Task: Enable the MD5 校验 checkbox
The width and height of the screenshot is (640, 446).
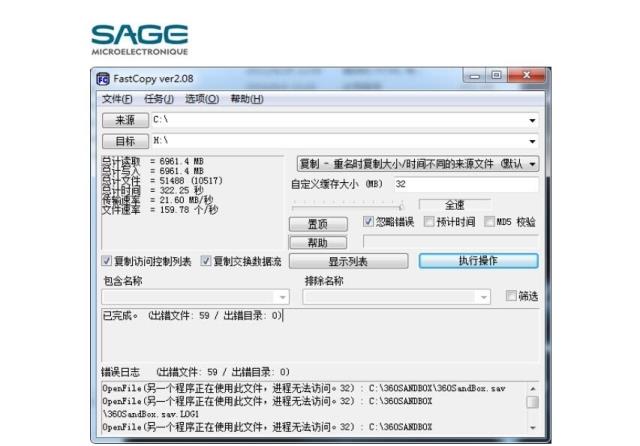Action: click(x=489, y=221)
